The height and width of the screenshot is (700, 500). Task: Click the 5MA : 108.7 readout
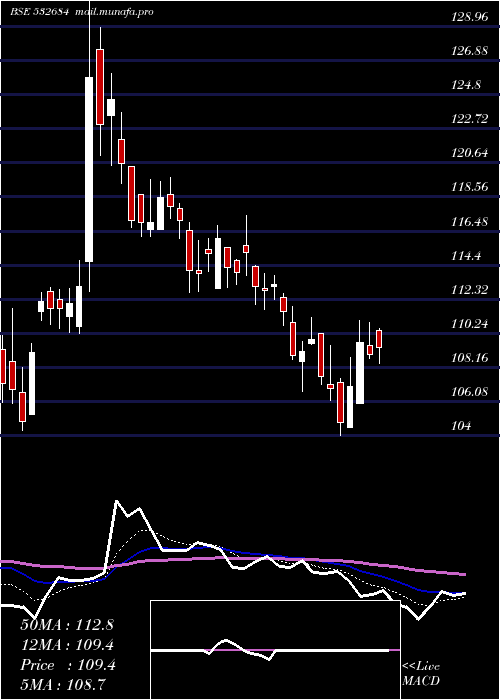(63, 685)
